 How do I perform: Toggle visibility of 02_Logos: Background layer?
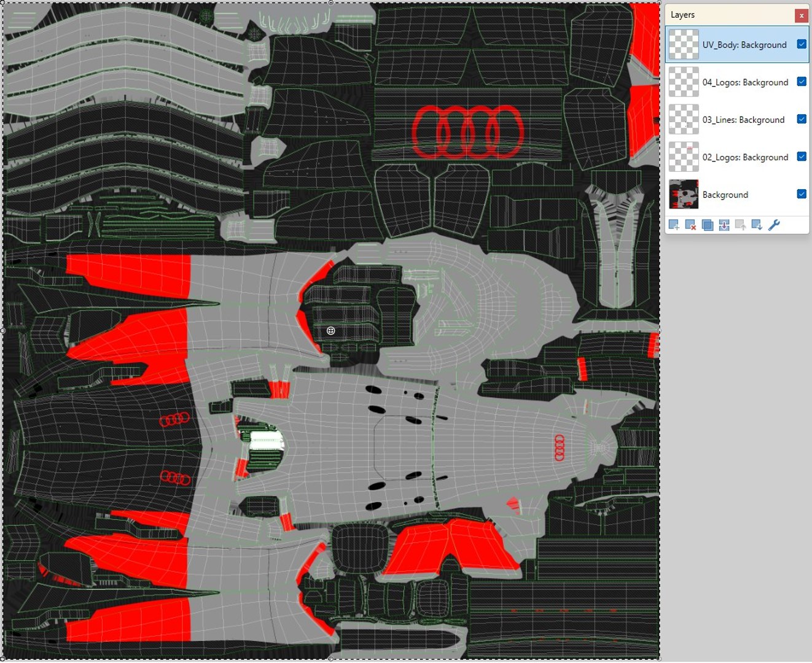pos(802,157)
